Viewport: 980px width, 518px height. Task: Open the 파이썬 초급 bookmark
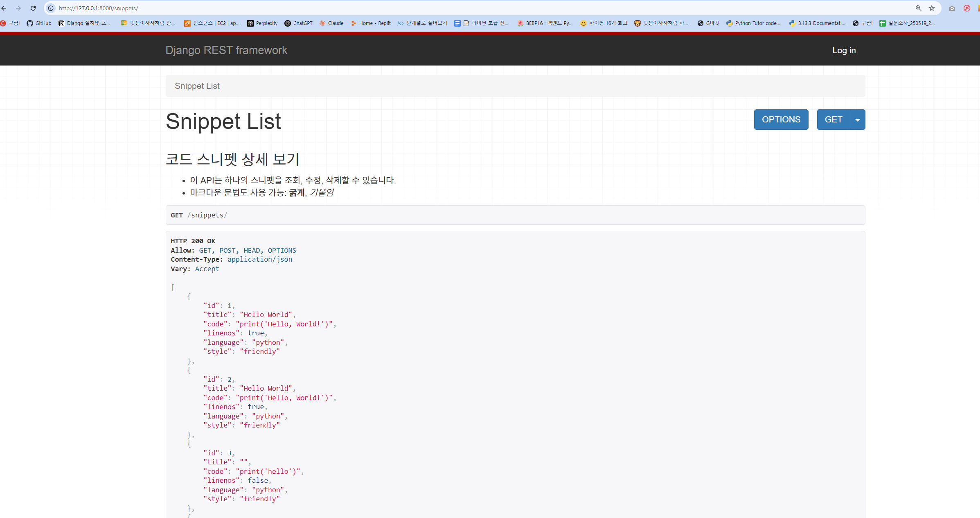click(x=482, y=23)
